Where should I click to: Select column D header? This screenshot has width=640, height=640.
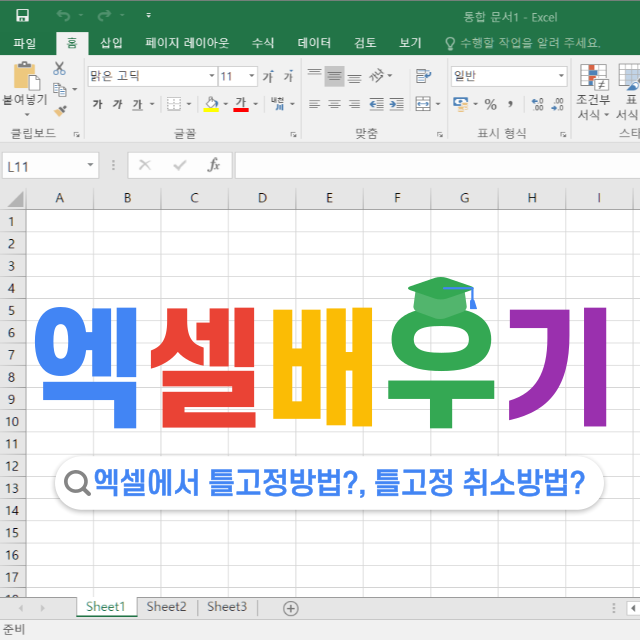click(x=262, y=198)
